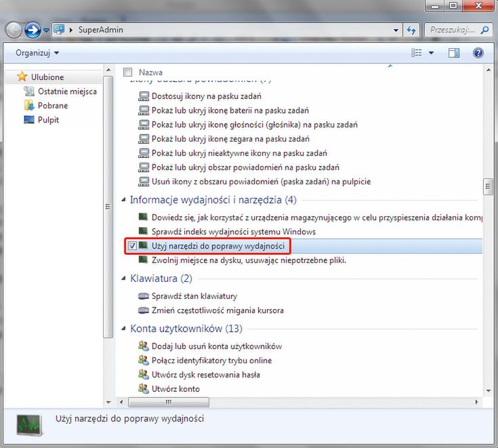The height and width of the screenshot is (448, 498).
Task: Open the Pobrane folder link
Action: tap(53, 106)
